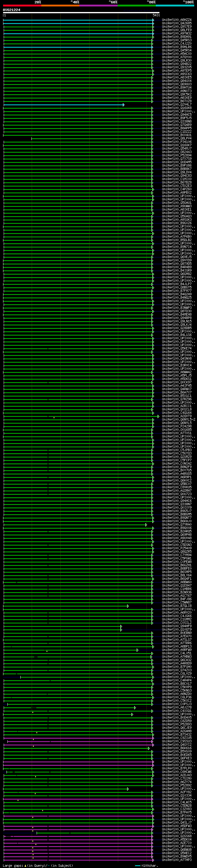197x868 pixels.
Task: Click the purple ~60% identity color band
Action: pos(99,6)
